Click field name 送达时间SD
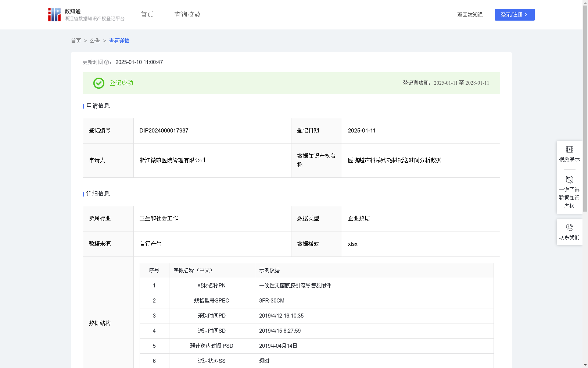The height and width of the screenshot is (368, 588). (x=212, y=331)
